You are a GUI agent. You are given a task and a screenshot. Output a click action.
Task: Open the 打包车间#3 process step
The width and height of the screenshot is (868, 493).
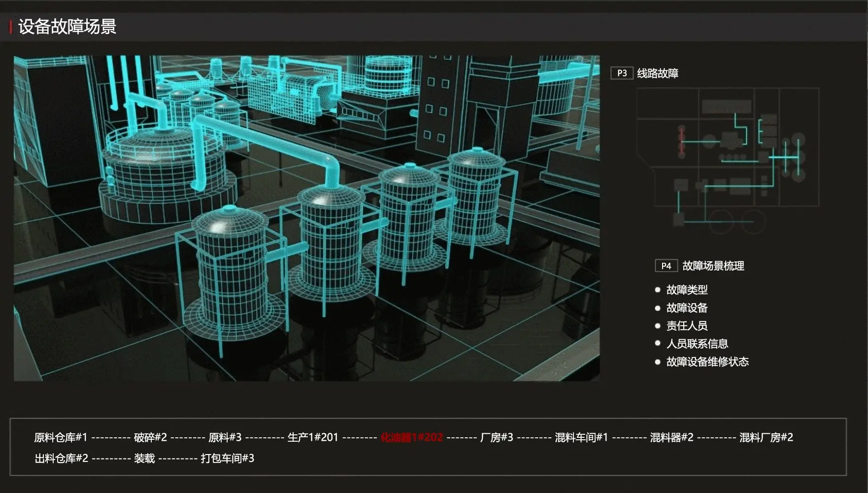[227, 458]
